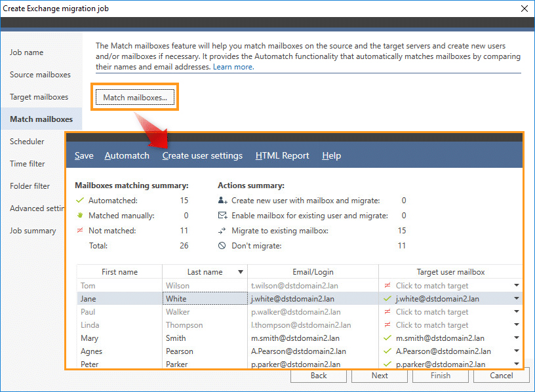Go to Job name step
Viewport: 535px width, 392px height.
point(27,52)
